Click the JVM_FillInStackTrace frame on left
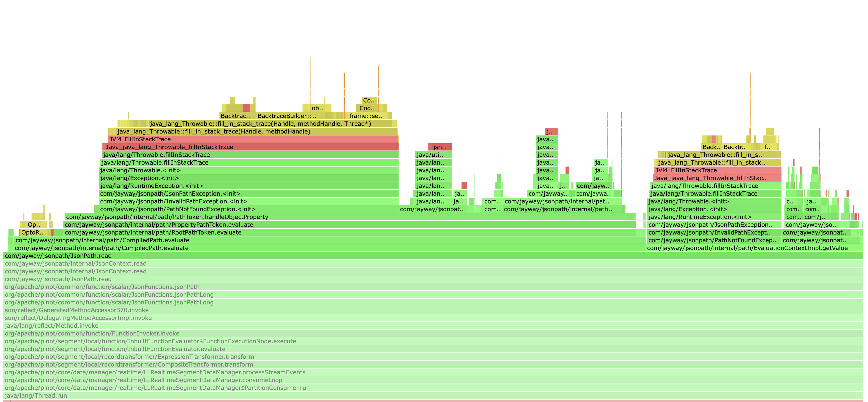Screen dimensions: 868x402 coord(253,139)
